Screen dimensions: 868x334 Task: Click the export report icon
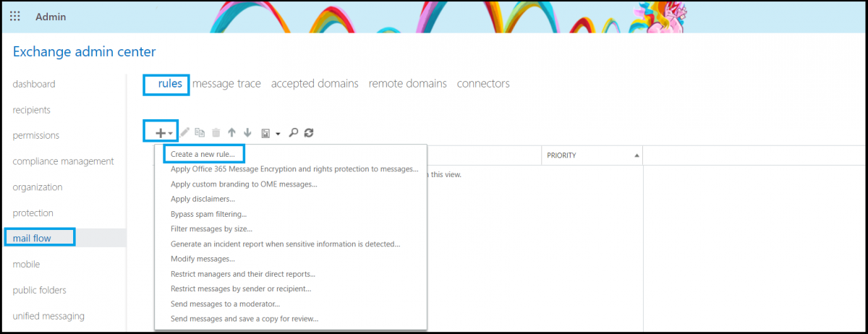(266, 134)
